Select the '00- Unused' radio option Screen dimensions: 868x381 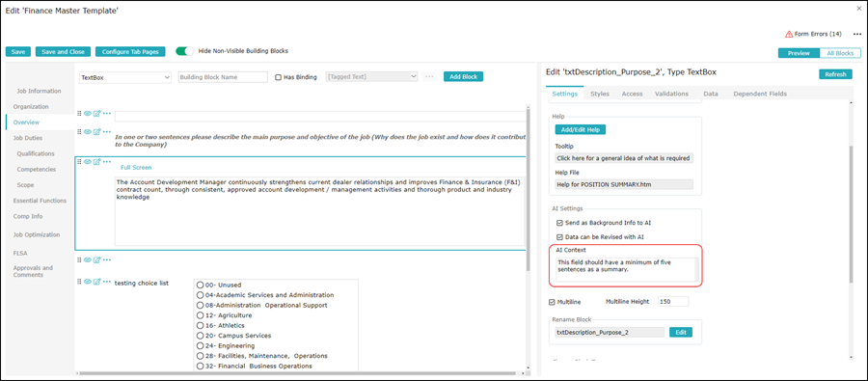[x=201, y=285]
